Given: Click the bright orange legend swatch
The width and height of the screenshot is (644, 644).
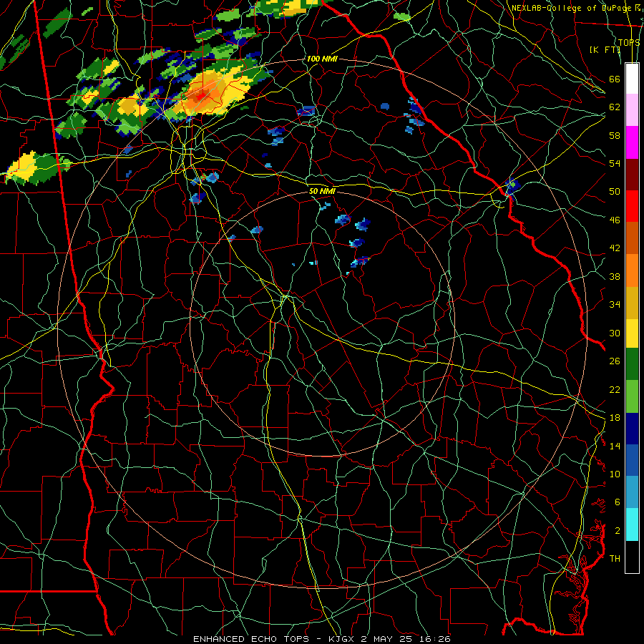Looking at the screenshot, I should coord(632,270).
